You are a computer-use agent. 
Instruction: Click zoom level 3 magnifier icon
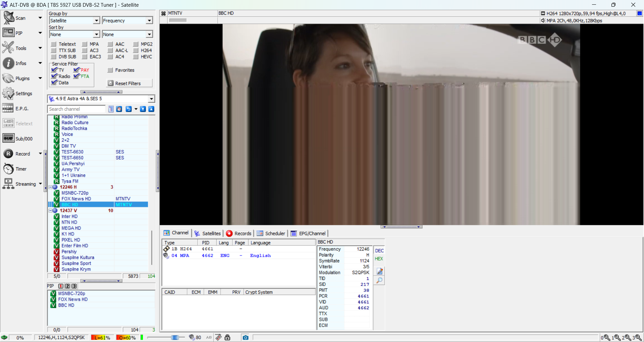coord(638,337)
